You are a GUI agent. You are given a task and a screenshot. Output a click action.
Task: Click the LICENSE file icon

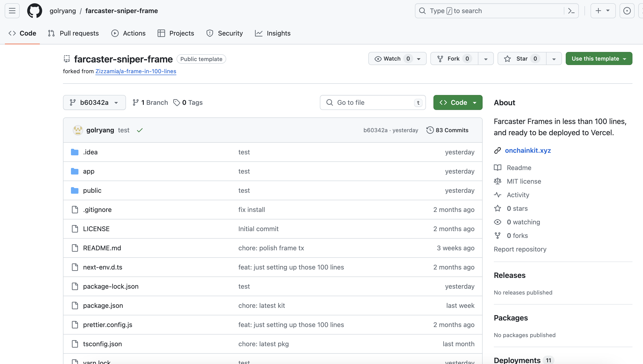[x=74, y=229]
